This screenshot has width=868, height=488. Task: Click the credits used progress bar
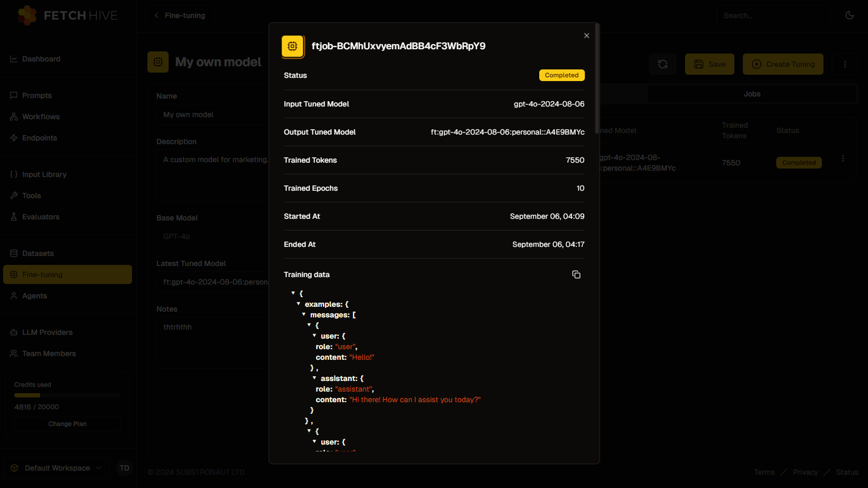click(x=67, y=395)
